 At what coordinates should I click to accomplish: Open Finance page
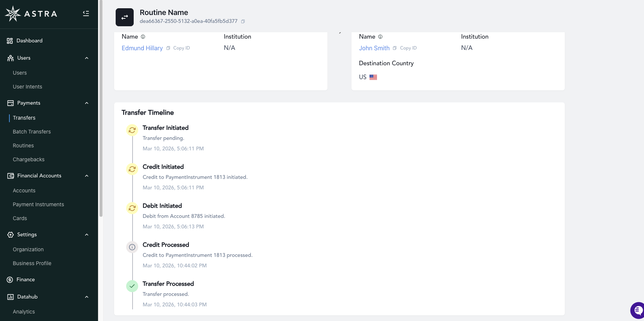coord(26,280)
